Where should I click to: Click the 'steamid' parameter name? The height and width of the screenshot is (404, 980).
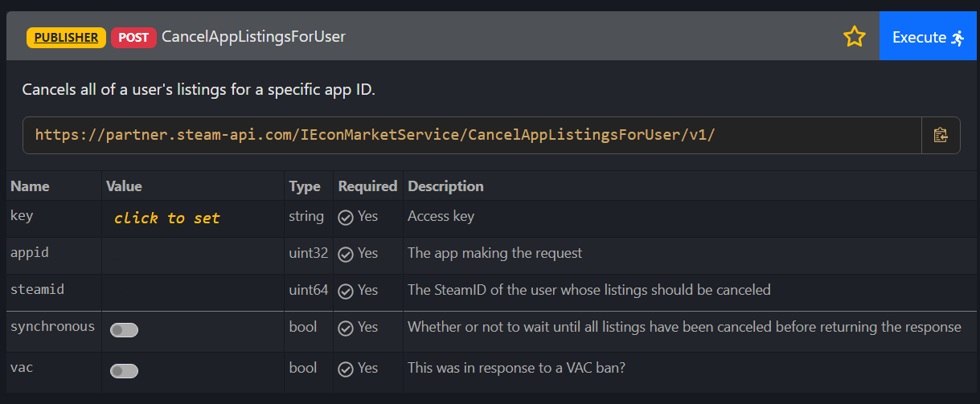coord(36,290)
